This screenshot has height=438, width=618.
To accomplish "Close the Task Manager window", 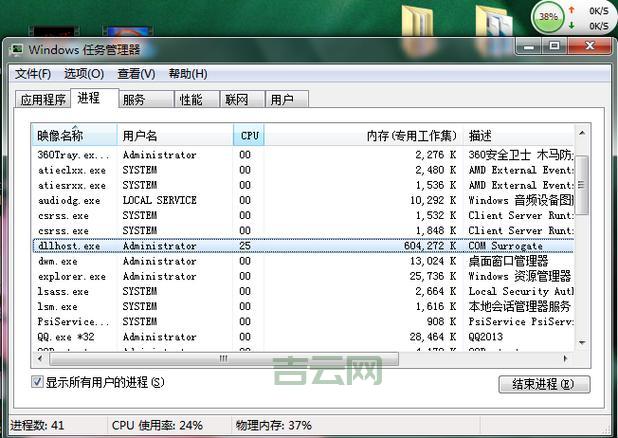I will click(x=590, y=47).
